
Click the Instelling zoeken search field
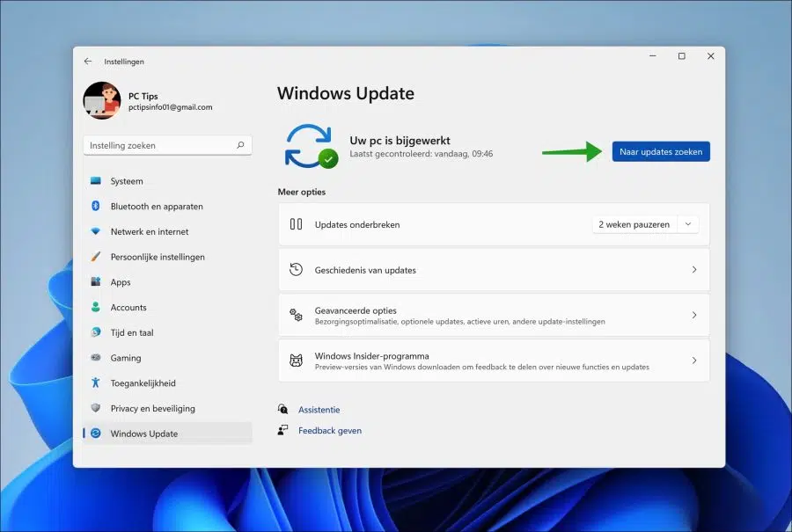(x=167, y=145)
